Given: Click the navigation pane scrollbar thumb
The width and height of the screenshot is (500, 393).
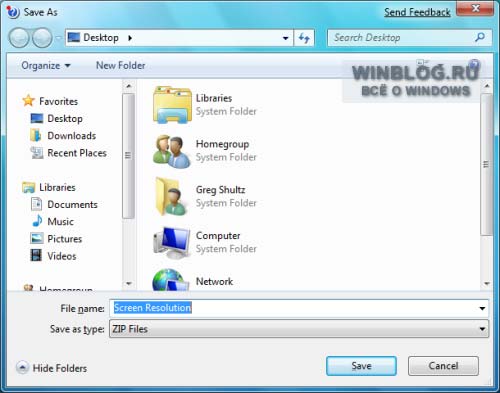Looking at the screenshot, I should pos(128,156).
